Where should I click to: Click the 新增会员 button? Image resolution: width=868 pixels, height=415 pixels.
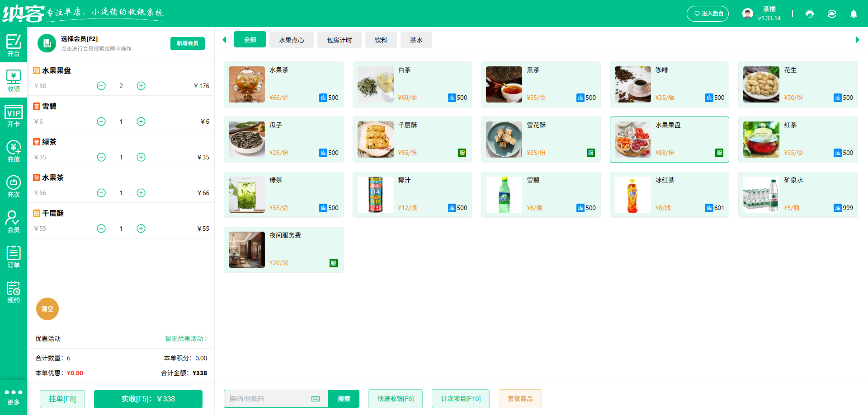187,43
